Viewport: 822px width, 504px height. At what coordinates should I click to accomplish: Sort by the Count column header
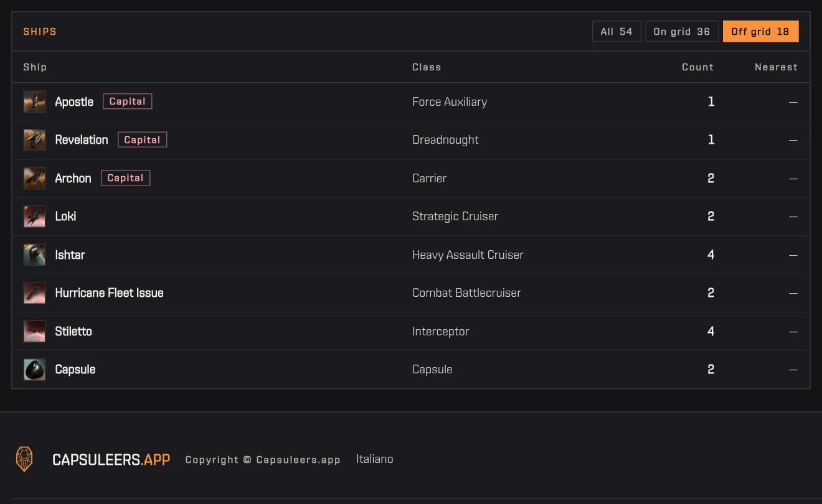pos(697,67)
